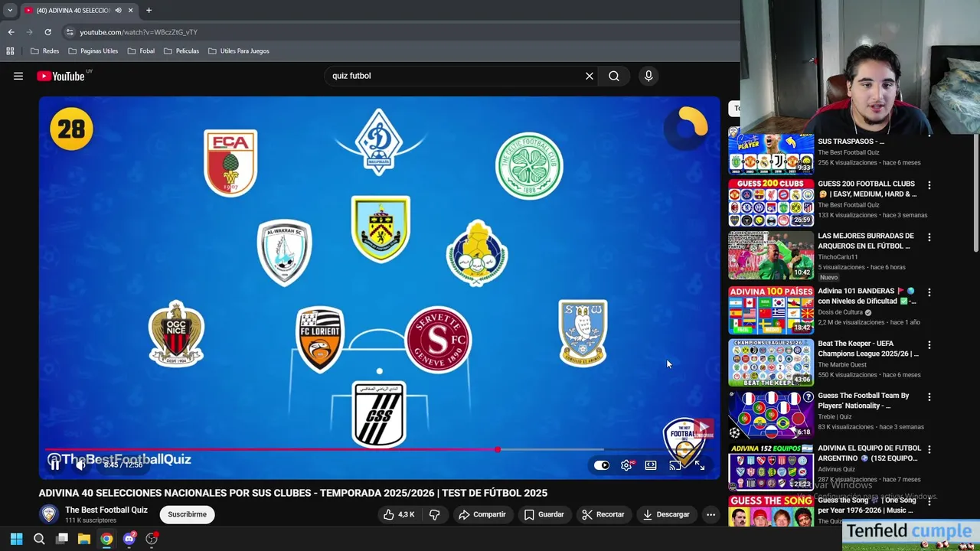View site information icon in address bar
The image size is (980, 551).
pos(70,32)
